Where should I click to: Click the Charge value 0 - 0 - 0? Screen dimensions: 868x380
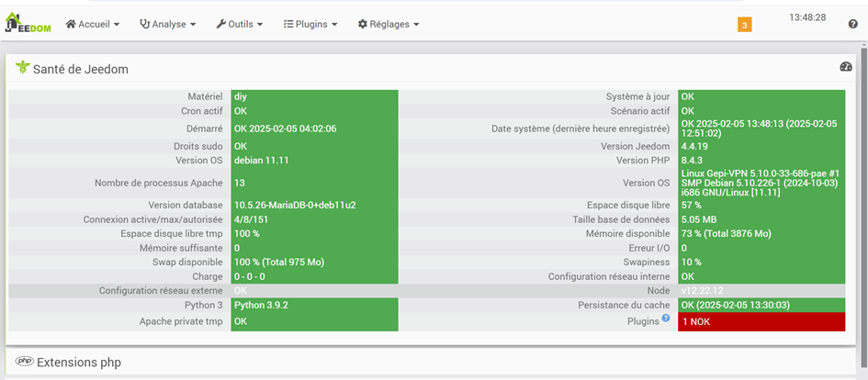point(249,276)
